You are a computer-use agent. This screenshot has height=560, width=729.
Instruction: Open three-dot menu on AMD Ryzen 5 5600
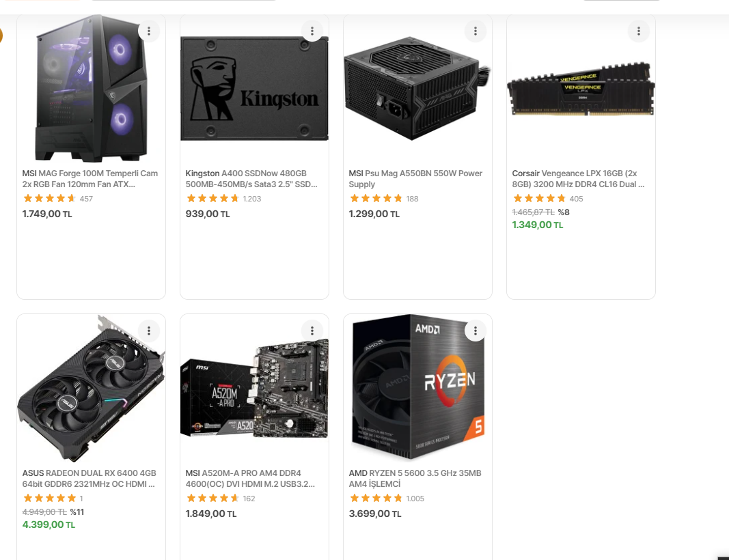[x=475, y=331]
